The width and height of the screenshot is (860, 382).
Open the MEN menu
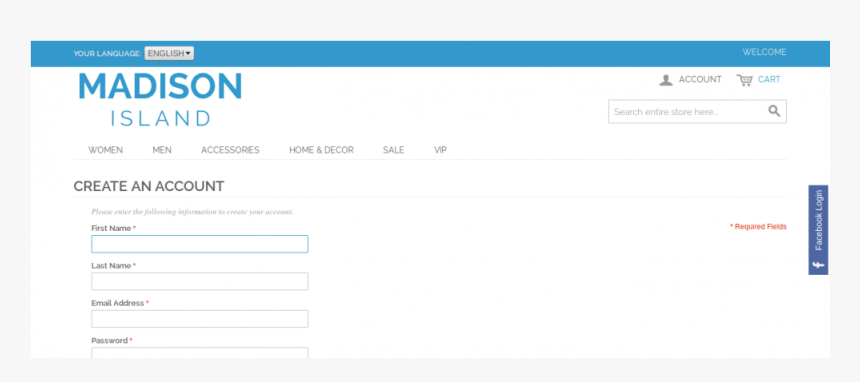pos(162,150)
